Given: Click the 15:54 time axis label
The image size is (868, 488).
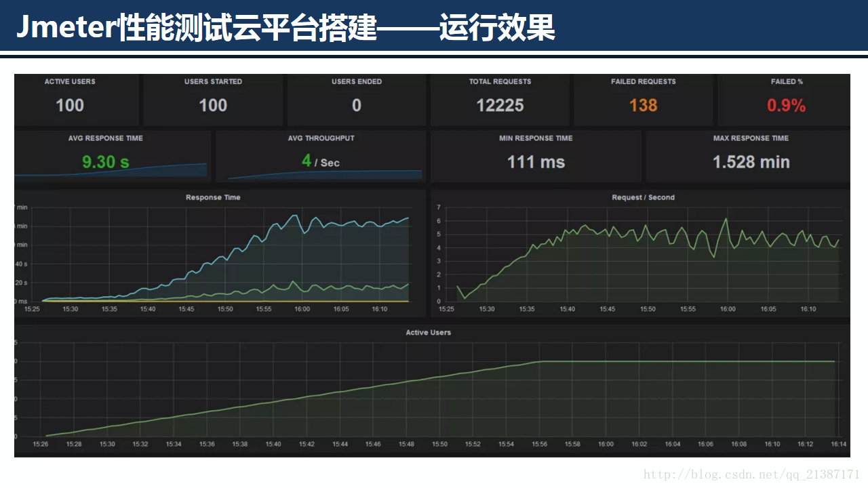Looking at the screenshot, I should point(506,445).
